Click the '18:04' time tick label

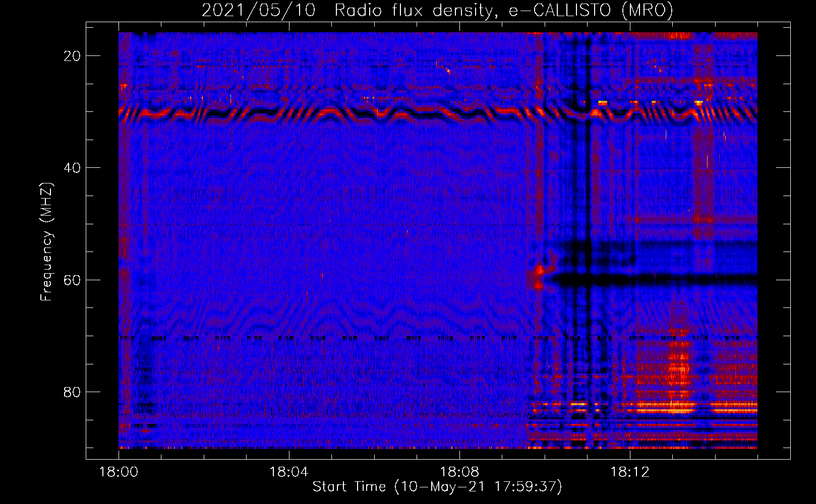(x=289, y=472)
